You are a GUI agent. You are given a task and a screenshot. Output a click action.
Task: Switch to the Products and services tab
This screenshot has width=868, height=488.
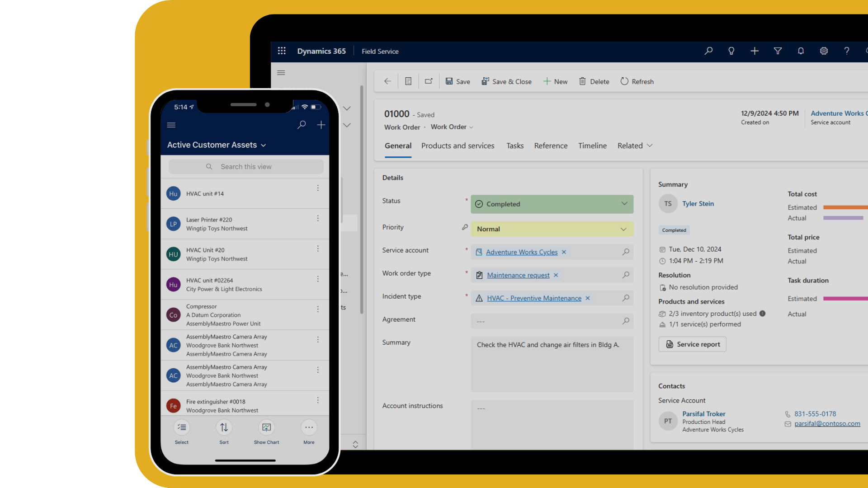pos(458,145)
